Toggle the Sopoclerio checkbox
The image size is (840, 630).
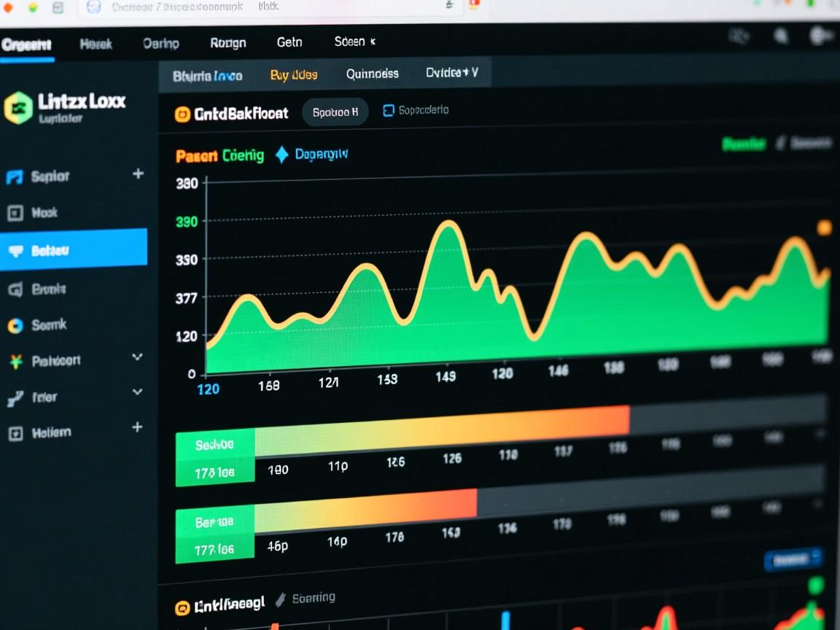(389, 110)
